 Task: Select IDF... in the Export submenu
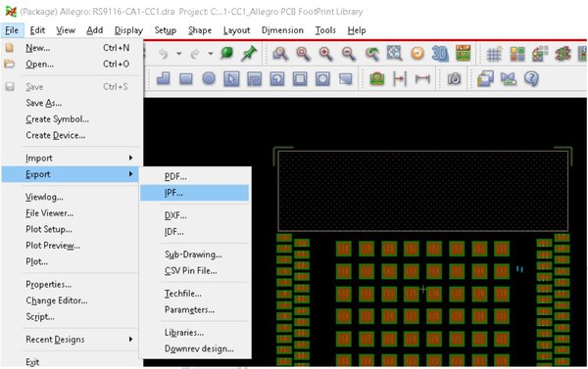(x=194, y=232)
